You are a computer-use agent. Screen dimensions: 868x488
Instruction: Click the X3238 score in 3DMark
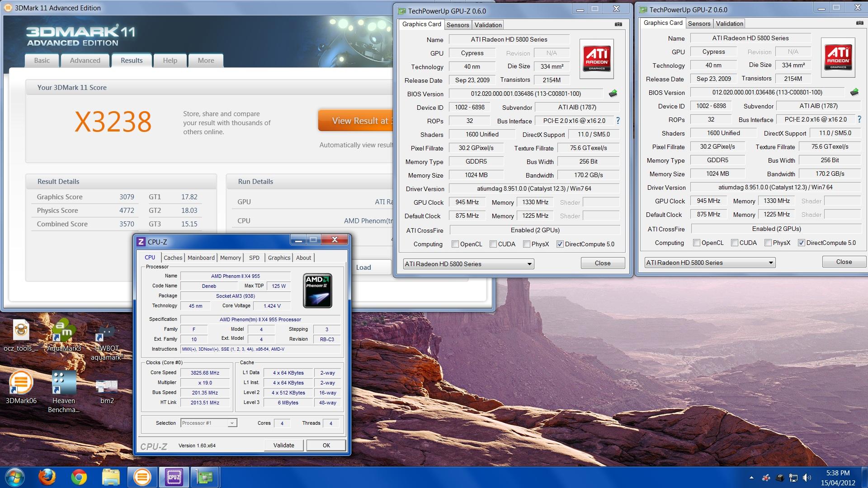113,122
